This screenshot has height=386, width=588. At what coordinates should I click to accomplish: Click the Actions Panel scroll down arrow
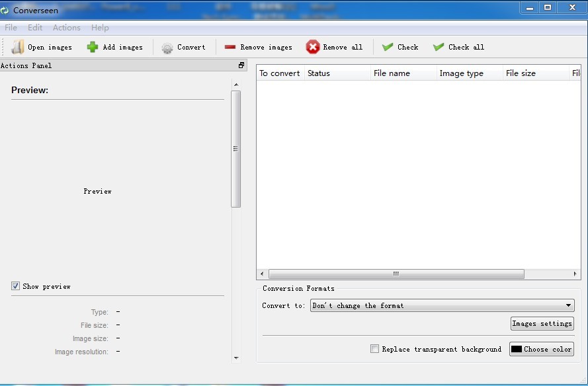point(236,358)
